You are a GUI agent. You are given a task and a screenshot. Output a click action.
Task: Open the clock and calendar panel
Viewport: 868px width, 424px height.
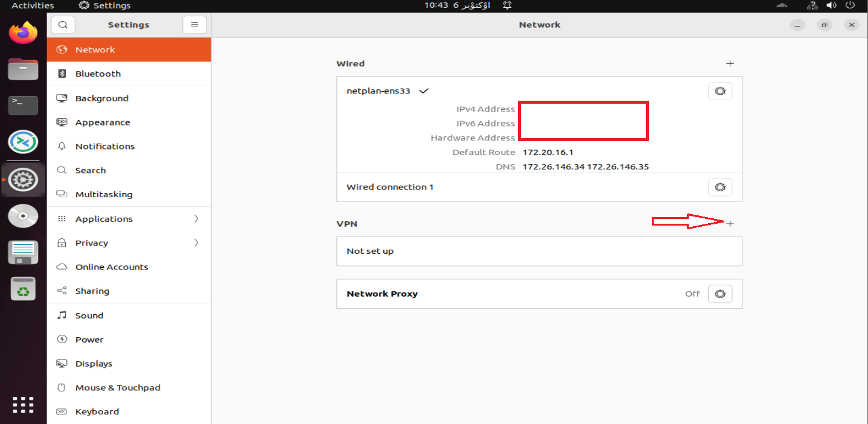tap(457, 5)
